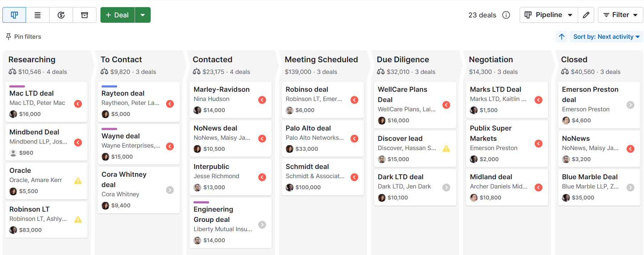Switch to the list view
The image size is (644, 255).
37,15
